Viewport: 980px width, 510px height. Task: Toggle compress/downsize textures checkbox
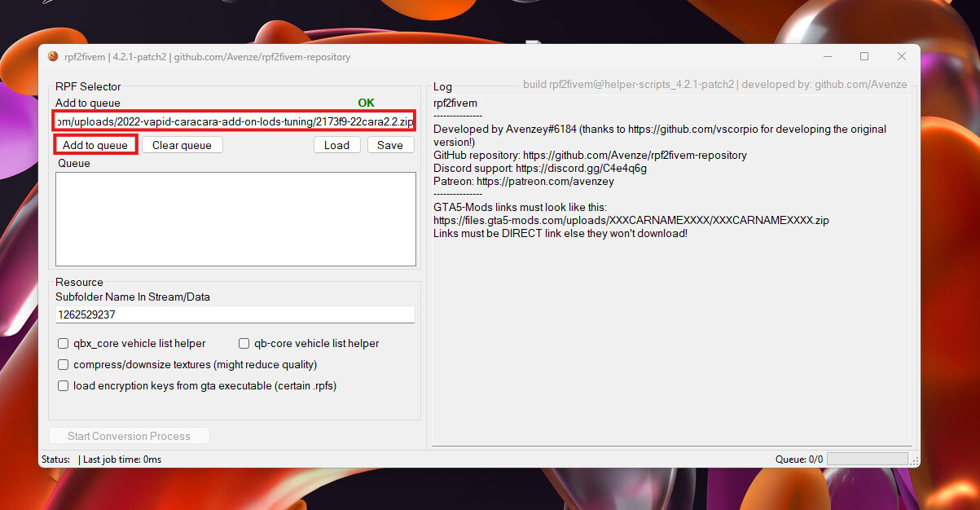click(x=64, y=365)
